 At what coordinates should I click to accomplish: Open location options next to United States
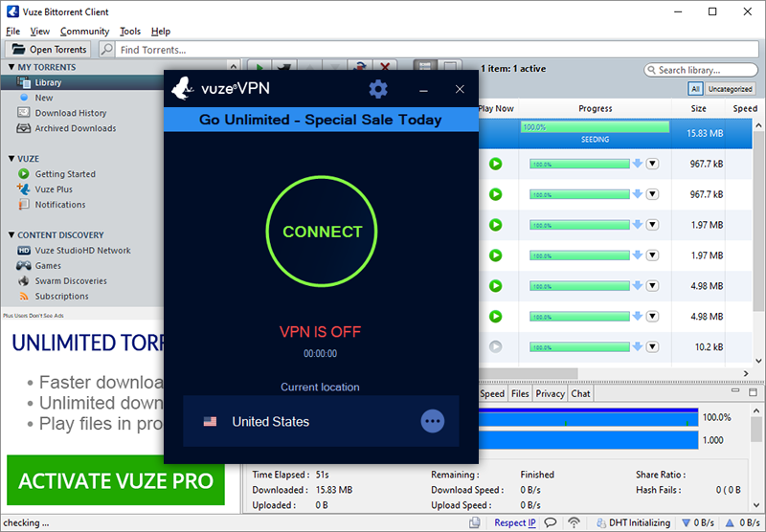click(433, 421)
